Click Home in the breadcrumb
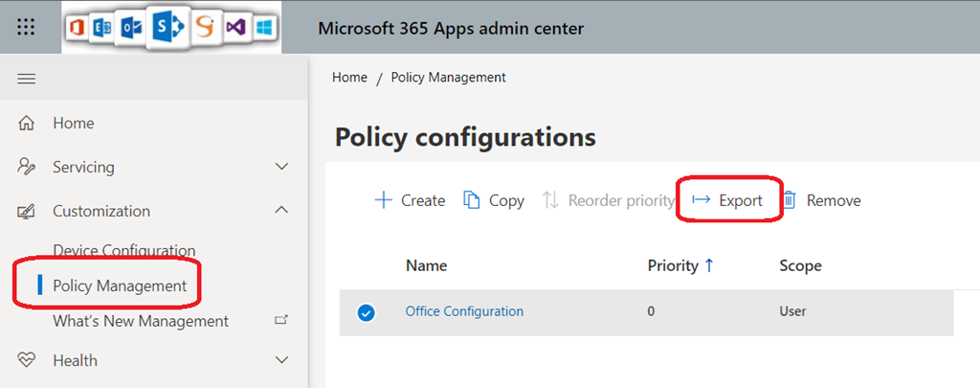The image size is (980, 388). point(349,78)
